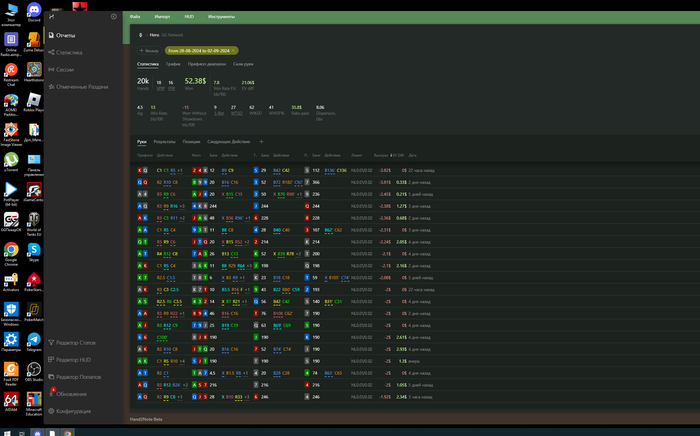Switch to the Префлоп диапазон tab
700x436 pixels.
coord(208,64)
